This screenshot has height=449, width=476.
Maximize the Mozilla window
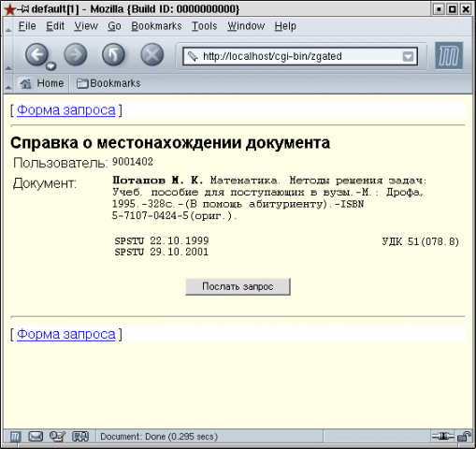click(453, 9)
